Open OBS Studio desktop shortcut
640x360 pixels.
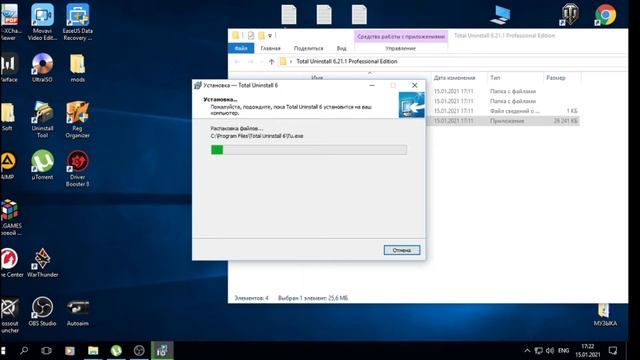(42, 312)
